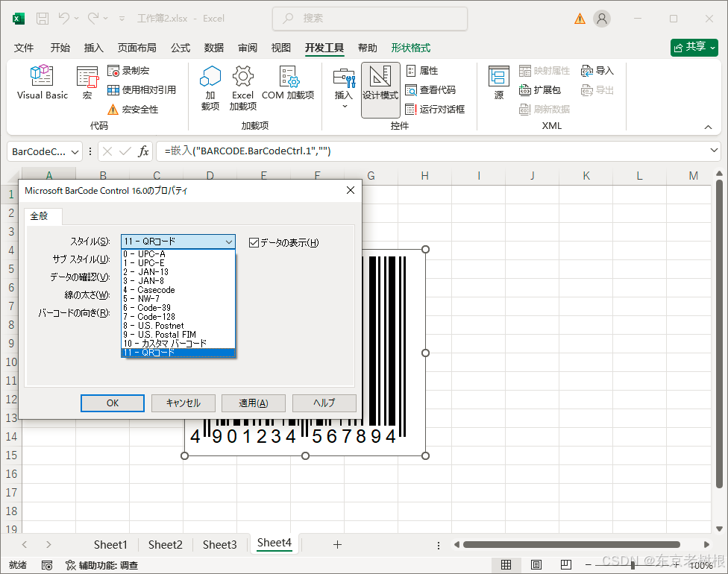Switch to the 插入 ribbon tab

[x=93, y=48]
